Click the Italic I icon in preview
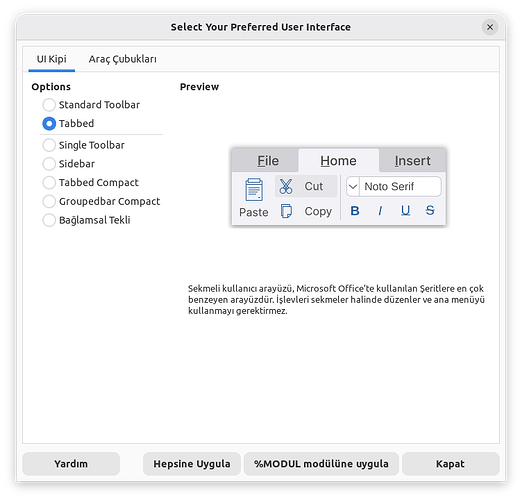This screenshot has width=522, height=500. [x=380, y=211]
